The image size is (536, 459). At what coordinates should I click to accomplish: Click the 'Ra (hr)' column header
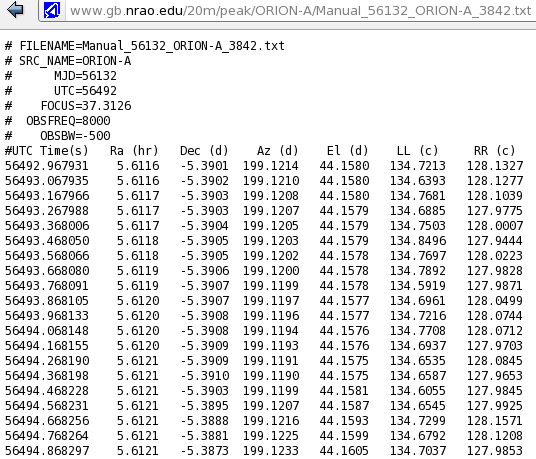134,151
